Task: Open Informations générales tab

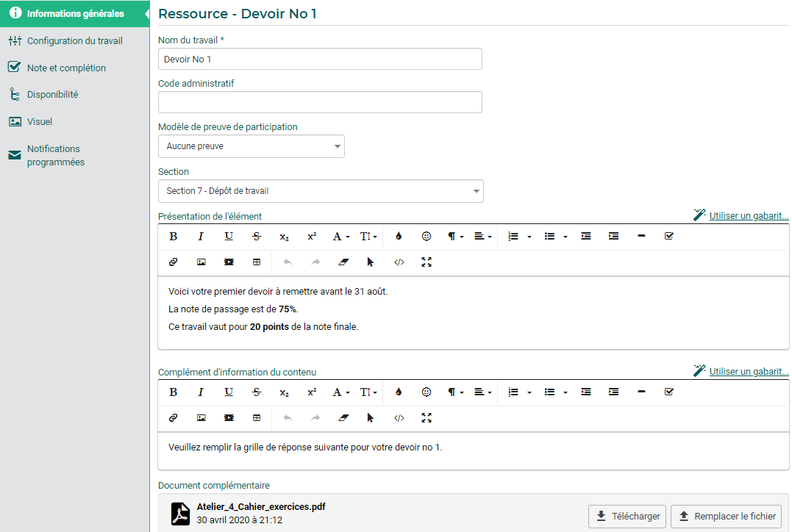Action: (75, 14)
